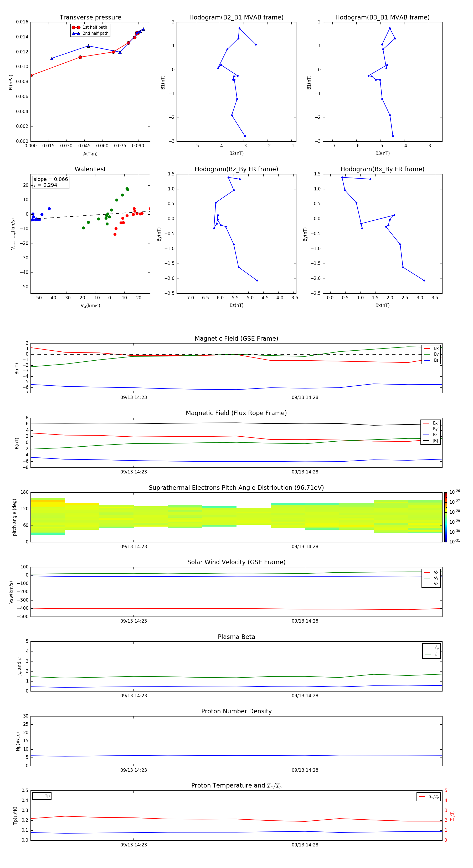Viewport: 473px width, 868px height.
Task: Click the pitch angle colorbar
Action: pyautogui.click(x=445, y=517)
